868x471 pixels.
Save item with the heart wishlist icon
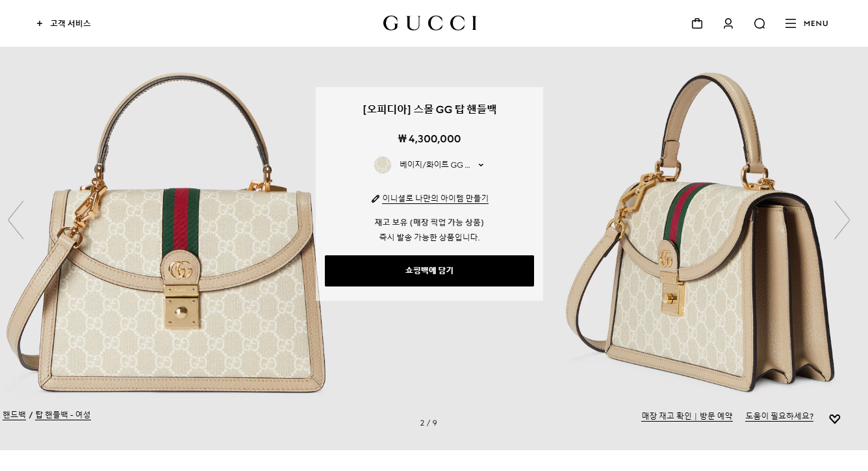pyautogui.click(x=835, y=419)
